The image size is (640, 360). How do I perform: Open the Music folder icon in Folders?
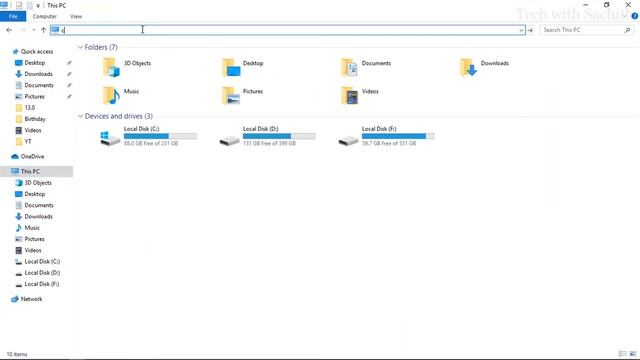click(111, 96)
